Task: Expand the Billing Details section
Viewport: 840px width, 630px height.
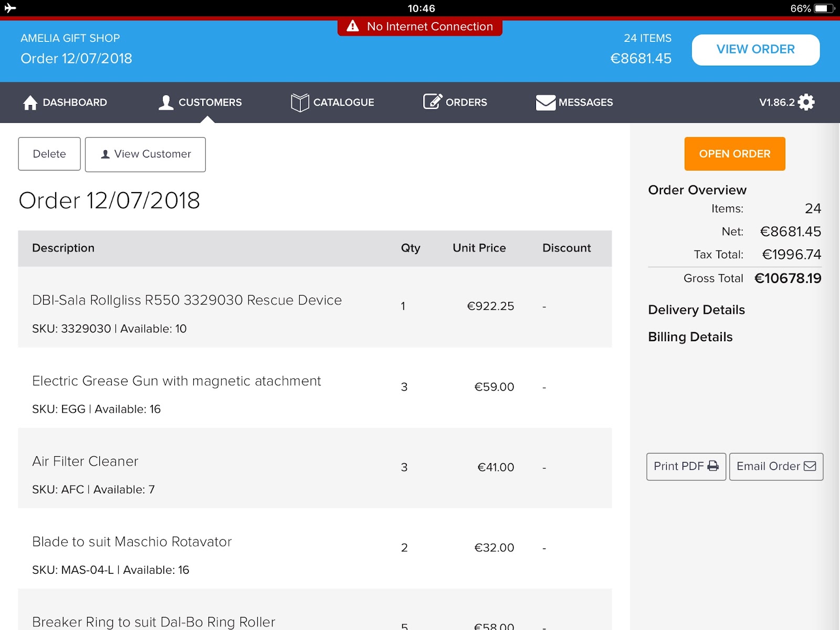Action: [x=690, y=337]
